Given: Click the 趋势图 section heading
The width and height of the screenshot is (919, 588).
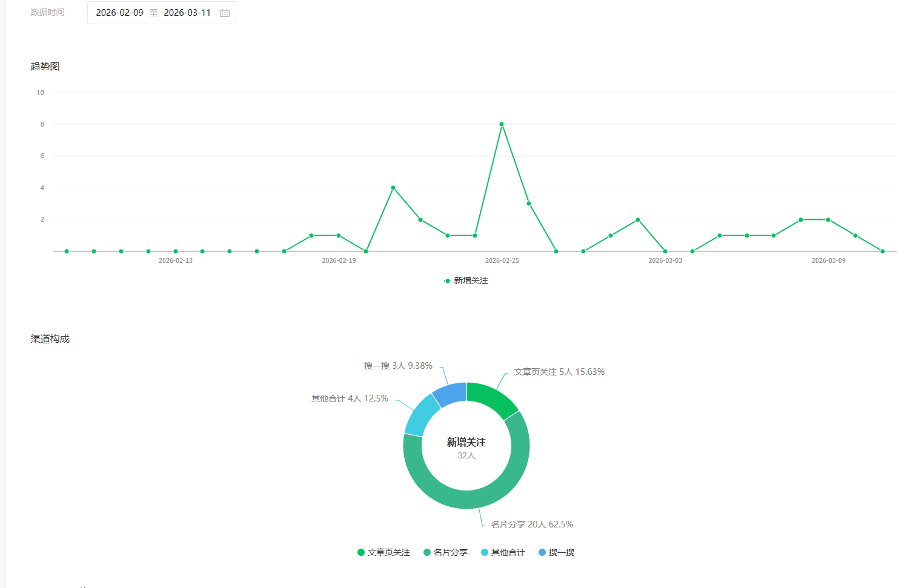Looking at the screenshot, I should pyautogui.click(x=45, y=67).
